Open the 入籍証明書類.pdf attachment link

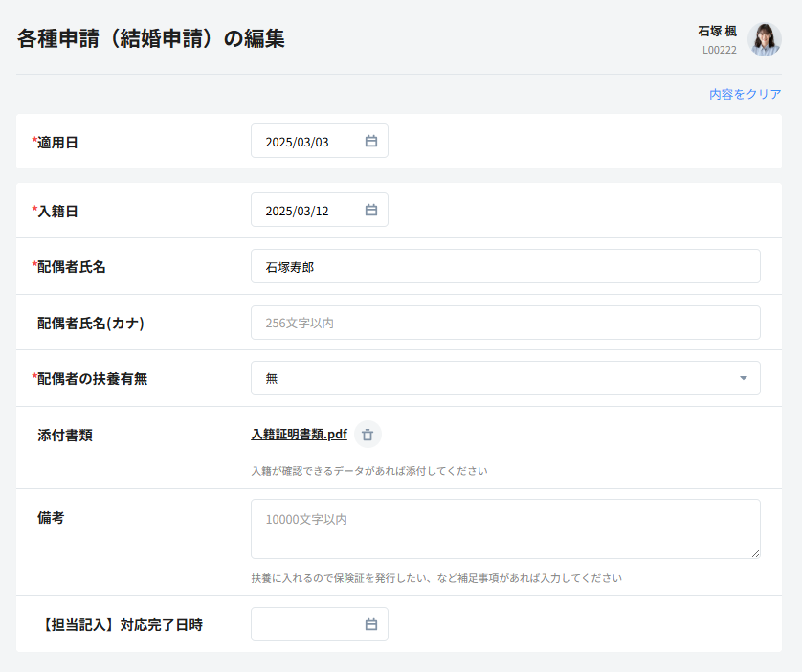299,435
